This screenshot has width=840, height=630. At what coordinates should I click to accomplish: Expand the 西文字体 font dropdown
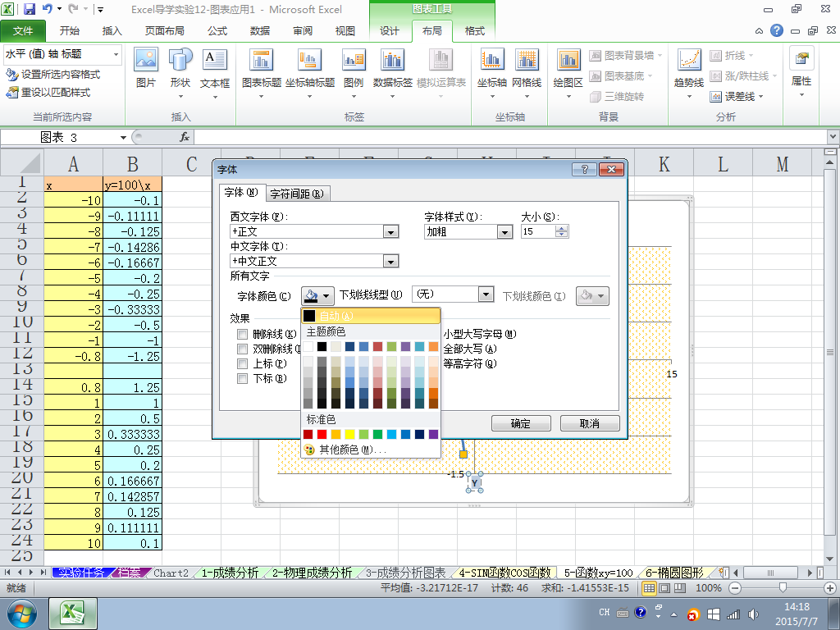pyautogui.click(x=391, y=232)
